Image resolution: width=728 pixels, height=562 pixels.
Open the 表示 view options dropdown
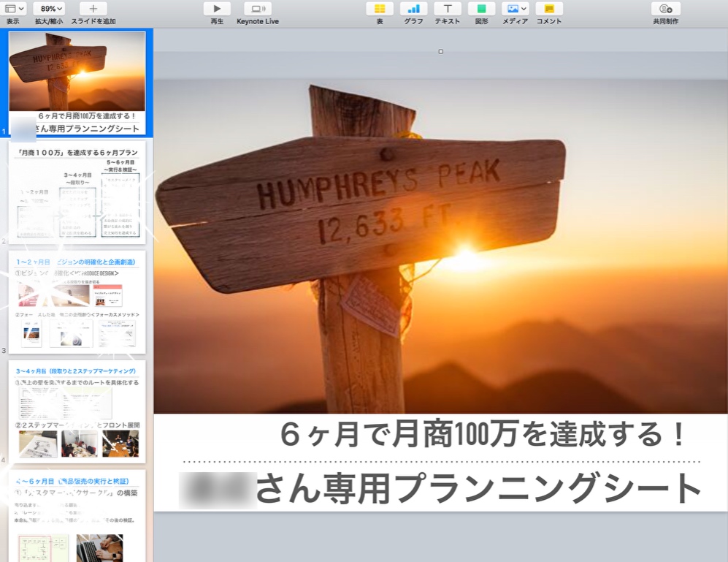tap(15, 9)
